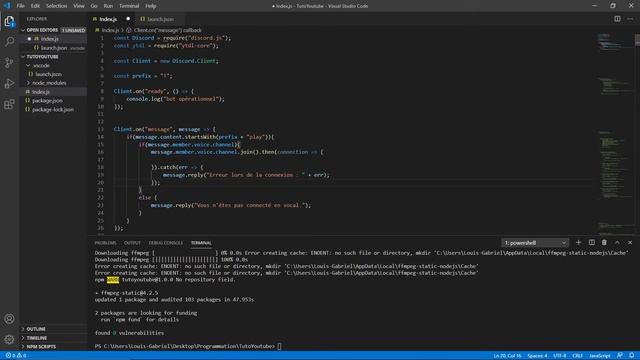The width and height of the screenshot is (640, 360).
Task: Maximize the panel size chevron
Action: (617, 242)
